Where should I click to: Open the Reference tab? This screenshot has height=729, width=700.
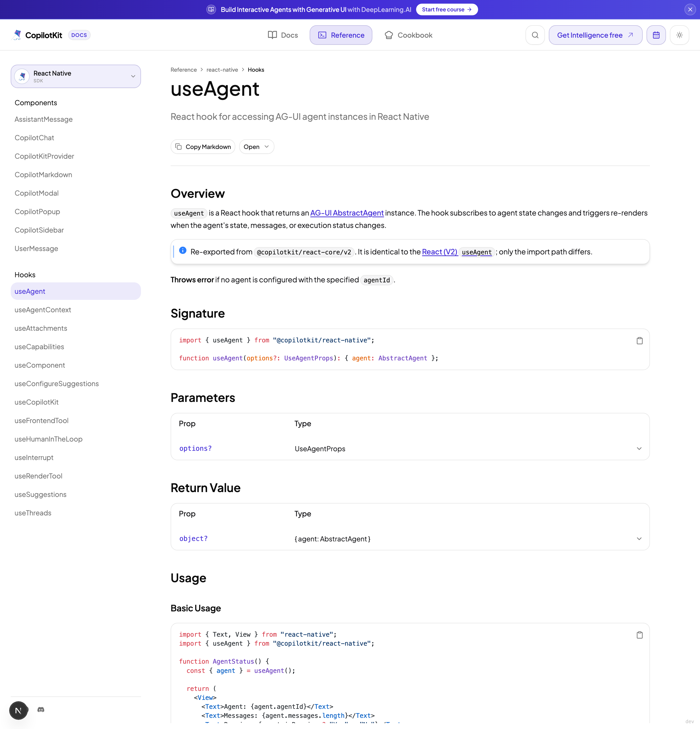[x=341, y=35]
